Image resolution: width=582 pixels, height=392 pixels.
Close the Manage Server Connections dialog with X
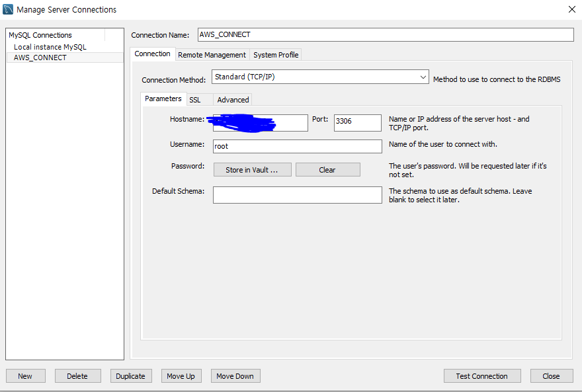coord(572,9)
